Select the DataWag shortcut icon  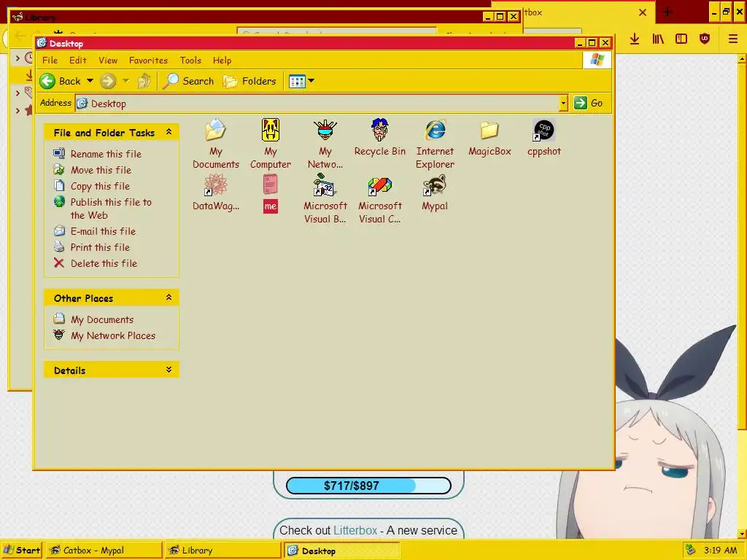215,192
